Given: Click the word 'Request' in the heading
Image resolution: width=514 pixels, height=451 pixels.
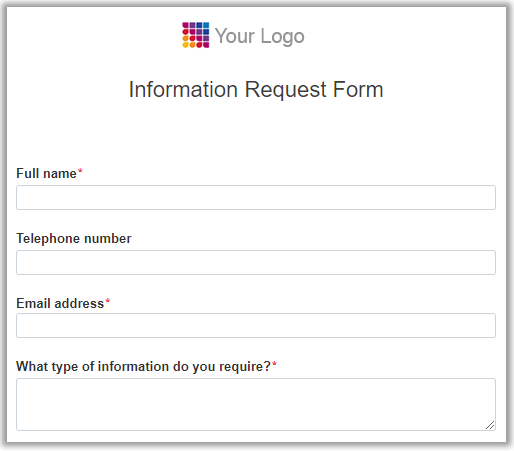Looking at the screenshot, I should click(286, 90).
